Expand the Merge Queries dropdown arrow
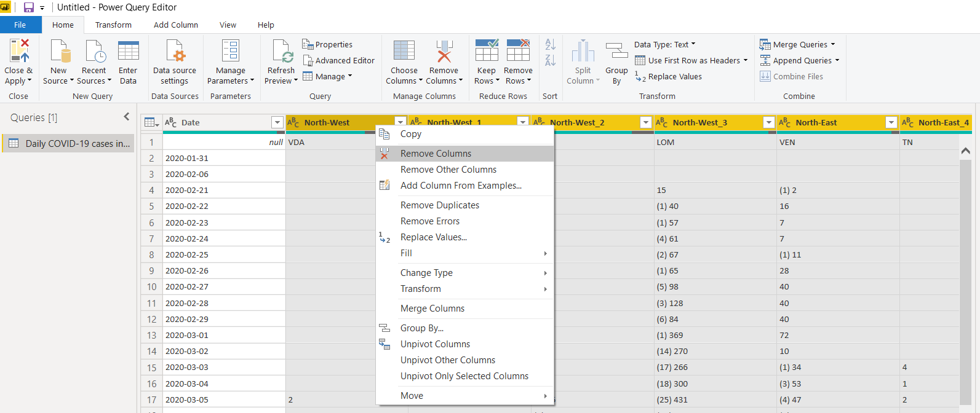The height and width of the screenshot is (413, 980). click(833, 45)
